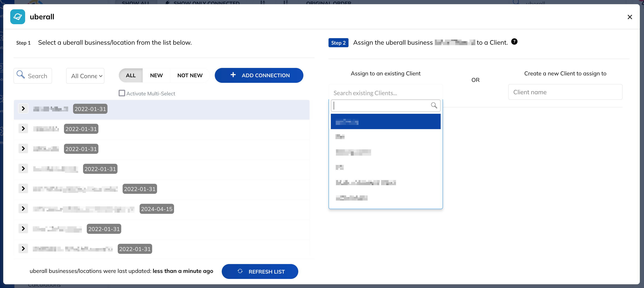644x288 pixels.
Task: Open the All Connections dropdown
Action: 85,76
